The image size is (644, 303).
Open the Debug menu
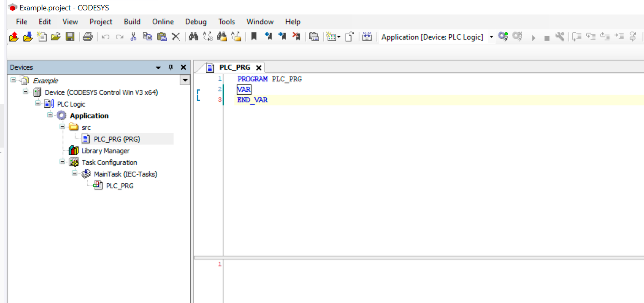pyautogui.click(x=196, y=22)
